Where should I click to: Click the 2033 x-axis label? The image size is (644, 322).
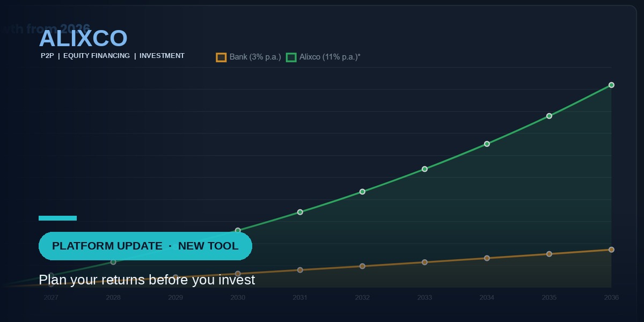[425, 297]
